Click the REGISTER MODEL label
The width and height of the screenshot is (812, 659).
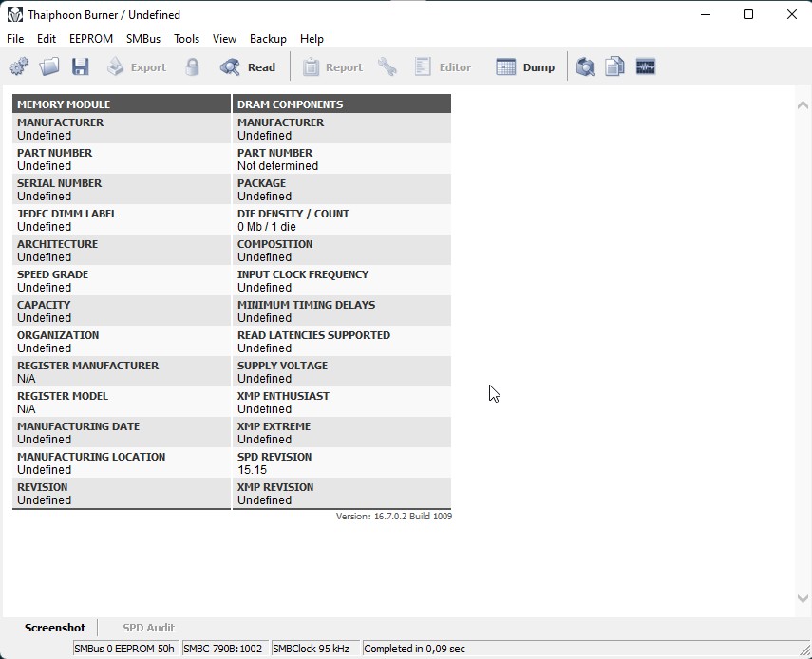[x=62, y=396]
